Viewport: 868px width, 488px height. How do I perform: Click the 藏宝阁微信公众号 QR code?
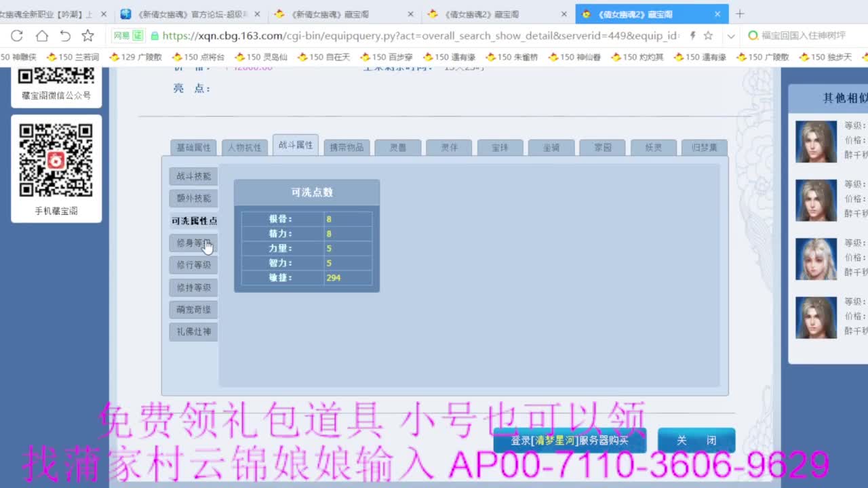[x=56, y=76]
